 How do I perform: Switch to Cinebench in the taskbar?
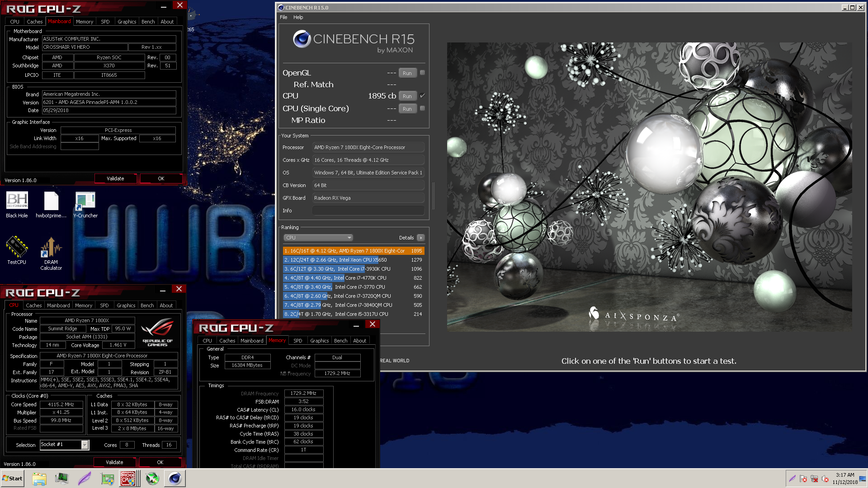click(x=175, y=479)
